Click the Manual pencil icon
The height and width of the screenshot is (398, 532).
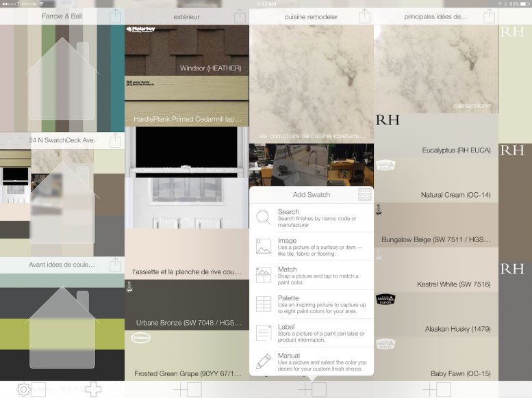click(x=264, y=361)
